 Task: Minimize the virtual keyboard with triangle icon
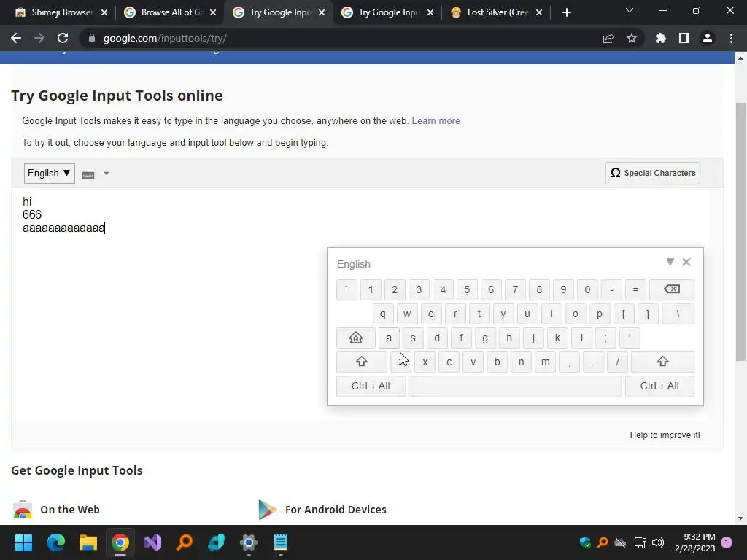[x=670, y=262]
